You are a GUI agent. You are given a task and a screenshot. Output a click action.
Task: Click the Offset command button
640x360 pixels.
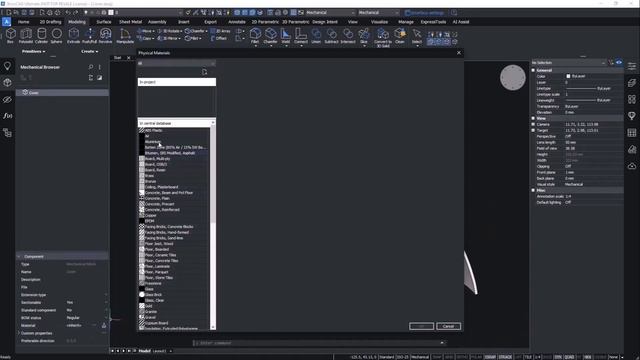tap(219, 38)
